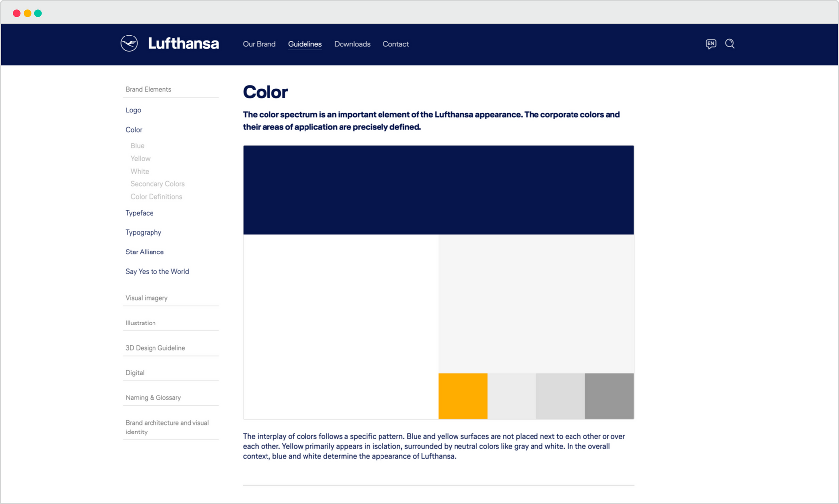The image size is (839, 504).
Task: Click the Lufthansa crane logo icon
Action: click(x=129, y=43)
